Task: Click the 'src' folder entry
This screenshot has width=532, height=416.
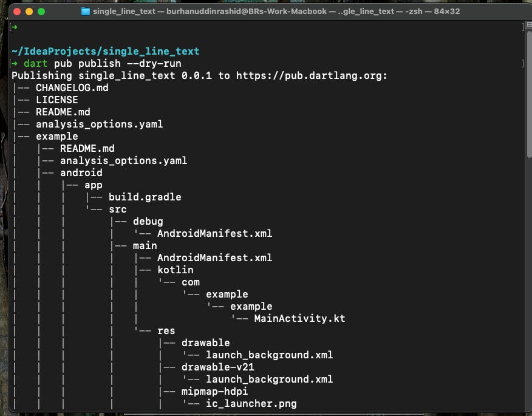Action: tap(118, 210)
